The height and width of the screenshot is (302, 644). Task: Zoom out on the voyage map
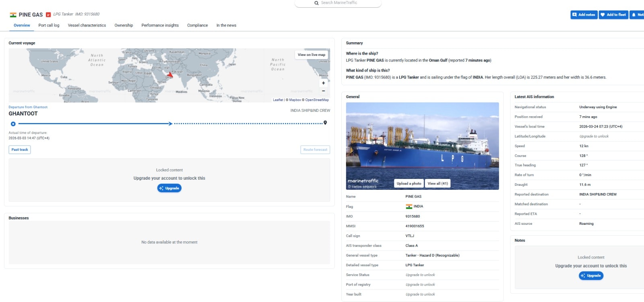click(x=323, y=91)
